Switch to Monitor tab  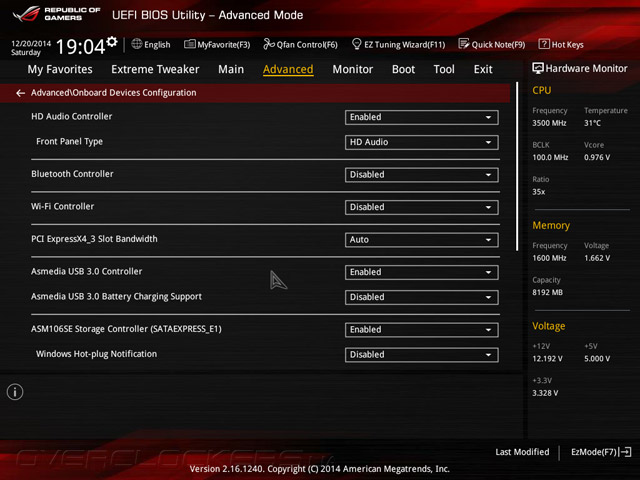(353, 69)
